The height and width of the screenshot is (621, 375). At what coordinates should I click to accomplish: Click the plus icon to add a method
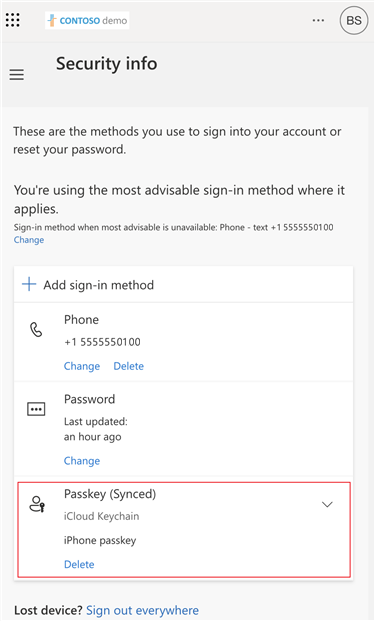[29, 284]
